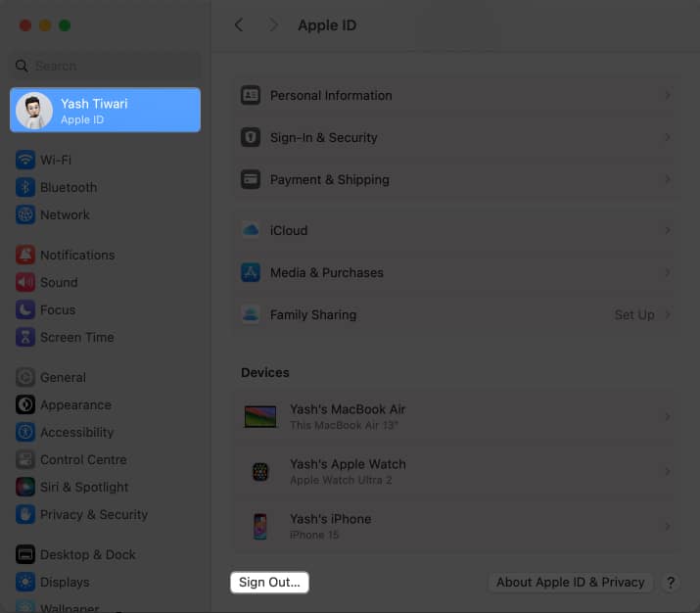The width and height of the screenshot is (700, 613).
Task: Click the 'Apple Watch Ultra 2' subtitle
Action: (341, 480)
